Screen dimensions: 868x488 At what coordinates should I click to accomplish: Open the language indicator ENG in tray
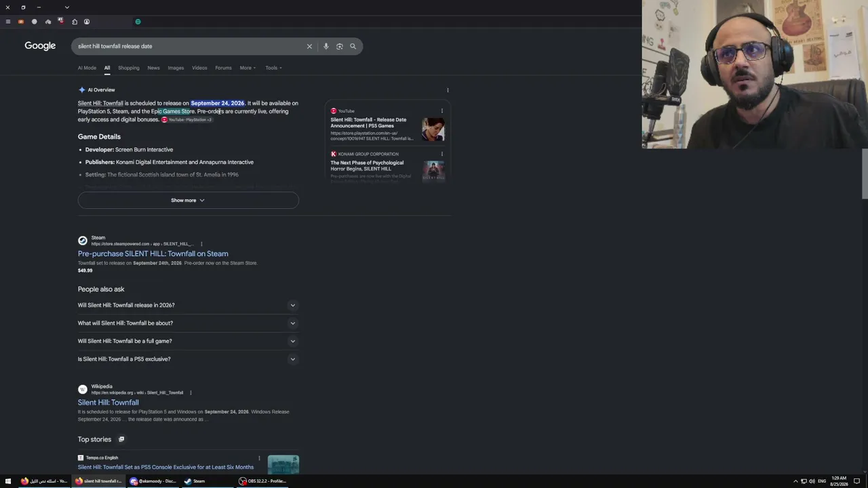pos(822,481)
